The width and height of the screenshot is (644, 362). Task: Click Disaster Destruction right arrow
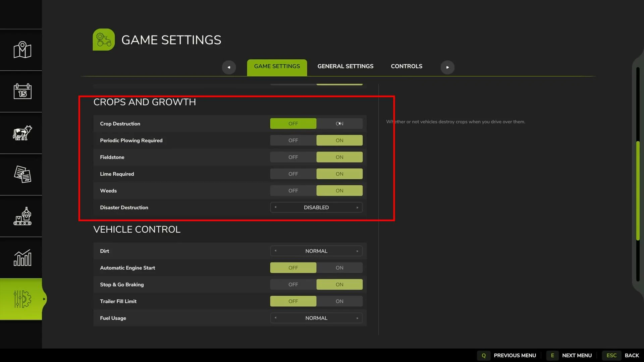point(357,207)
